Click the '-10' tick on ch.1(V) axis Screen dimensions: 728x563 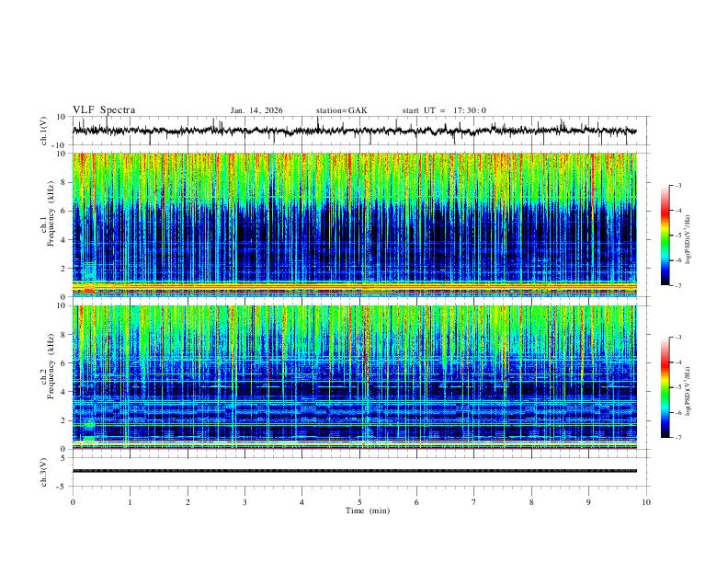(x=61, y=145)
